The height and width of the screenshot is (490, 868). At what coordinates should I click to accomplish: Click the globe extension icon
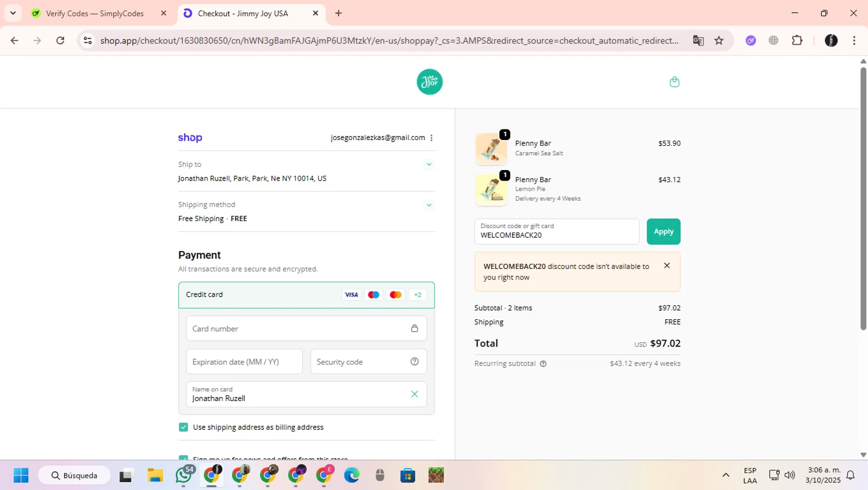tap(774, 40)
